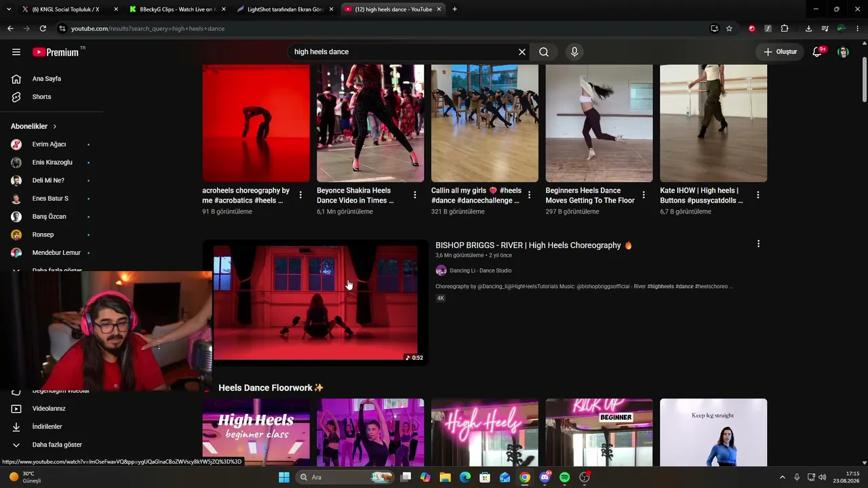Open the Evrim Ağacı subscription
Screen dimensions: 868x488
(49, 144)
